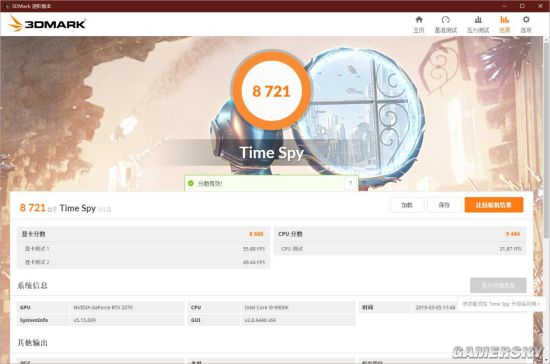Click the GUI version v2.8.6446 s64
Screen dimensions: 550x364
[x=260, y=320]
